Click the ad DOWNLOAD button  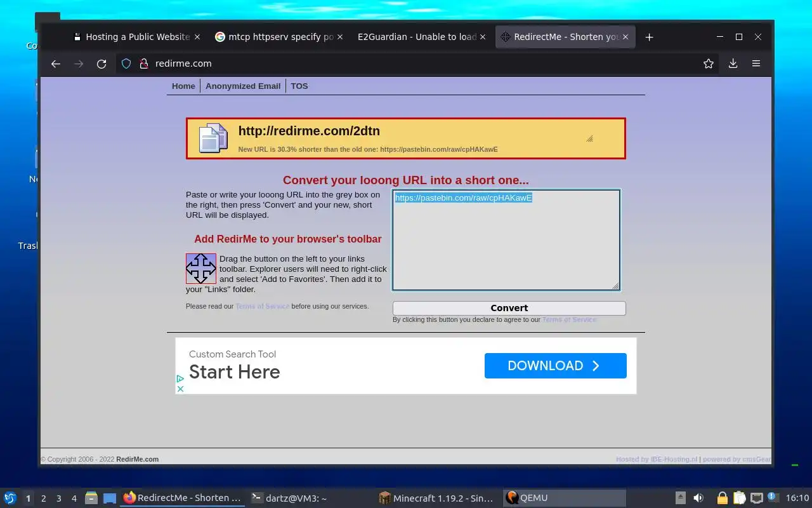(556, 366)
